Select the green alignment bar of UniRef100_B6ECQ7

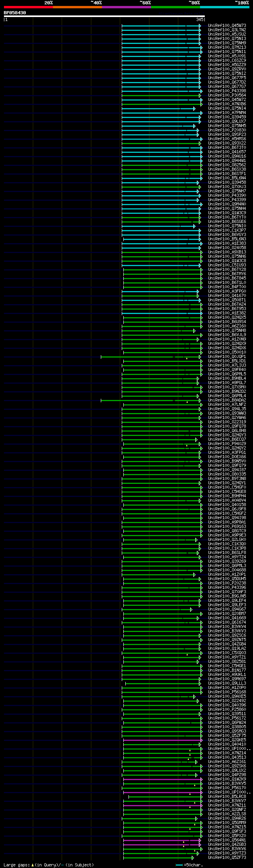point(160,440)
